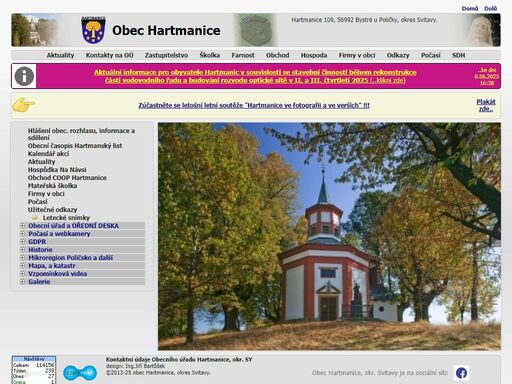The height and width of the screenshot is (384, 512).
Task: Click Firmy v obci in the sidebar
Action: click(46, 194)
